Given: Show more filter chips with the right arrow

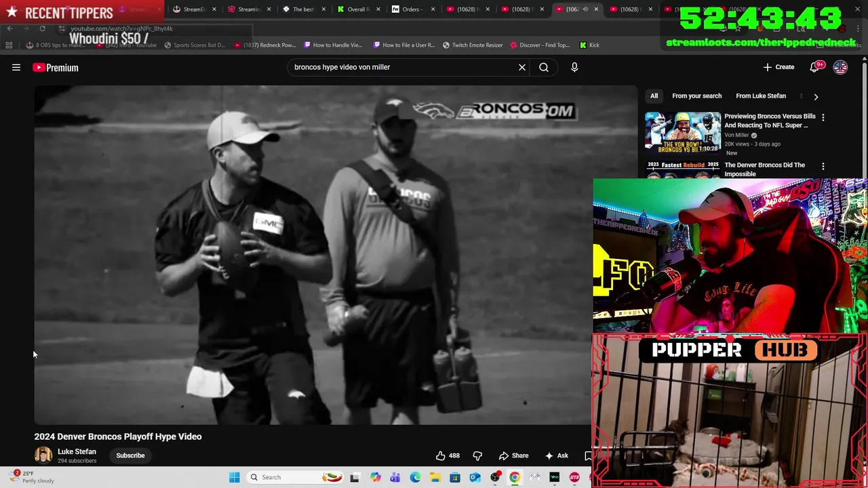Looking at the screenshot, I should pyautogui.click(x=816, y=96).
